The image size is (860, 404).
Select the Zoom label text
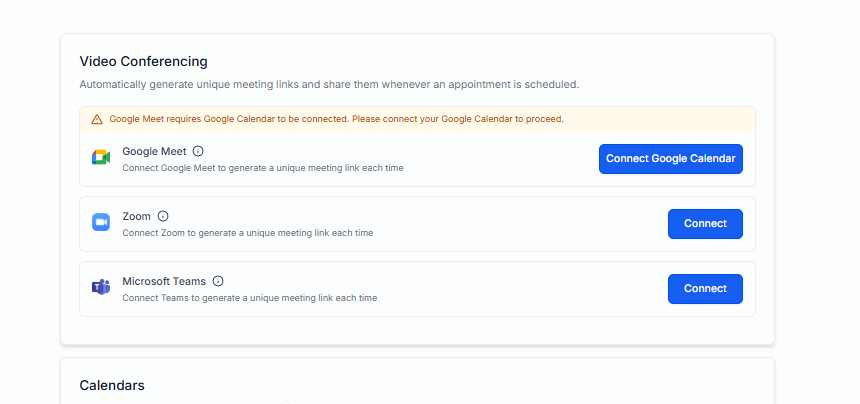(136, 216)
